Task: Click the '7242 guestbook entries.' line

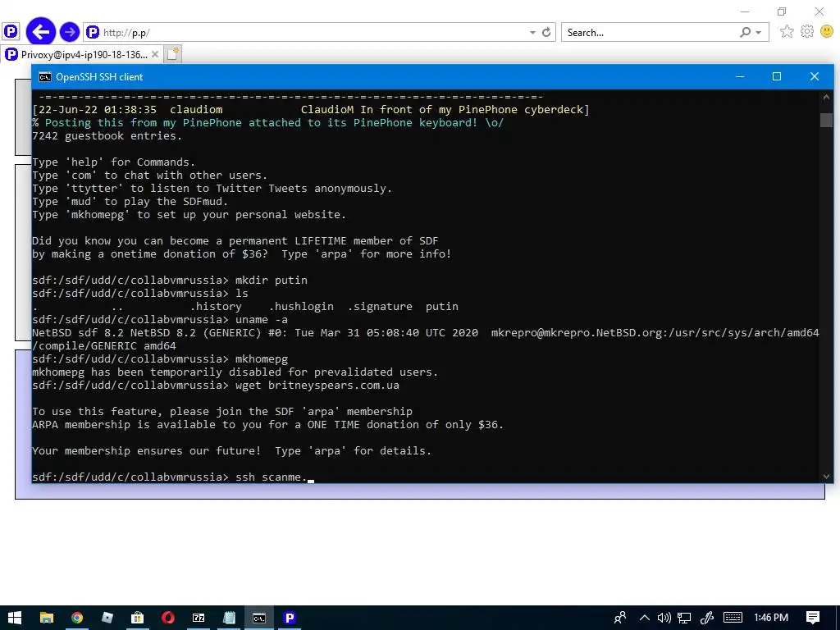Action: click(x=107, y=136)
